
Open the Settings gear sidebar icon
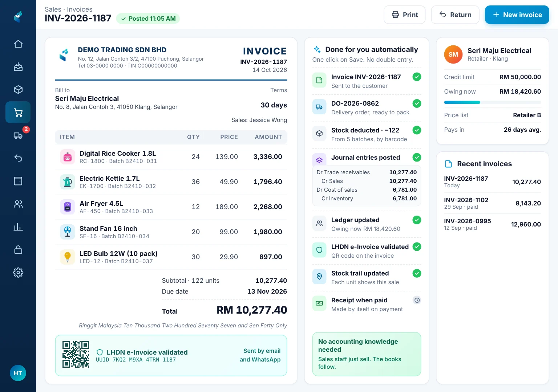pyautogui.click(x=18, y=272)
